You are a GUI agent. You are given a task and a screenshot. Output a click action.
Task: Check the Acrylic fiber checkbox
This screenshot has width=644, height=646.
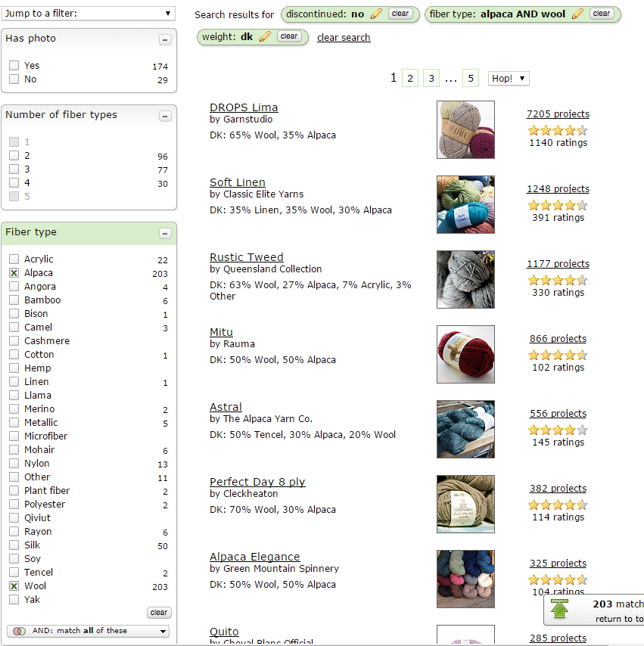(14, 259)
